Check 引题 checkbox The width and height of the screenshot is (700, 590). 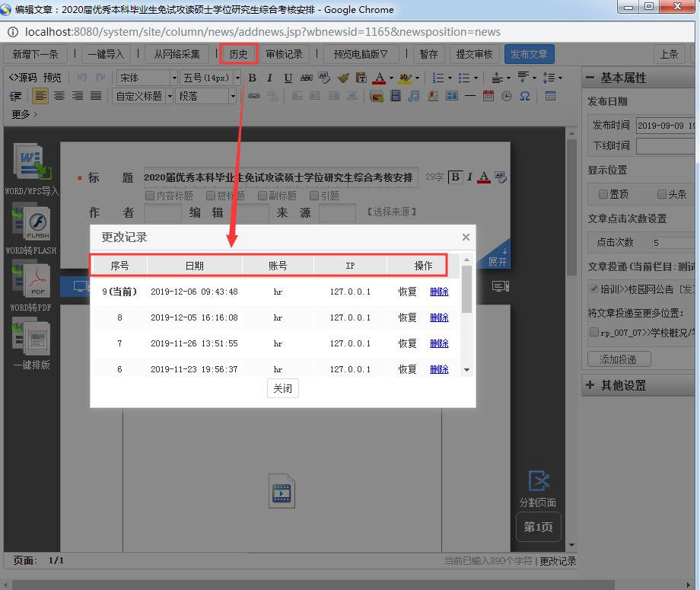click(314, 196)
